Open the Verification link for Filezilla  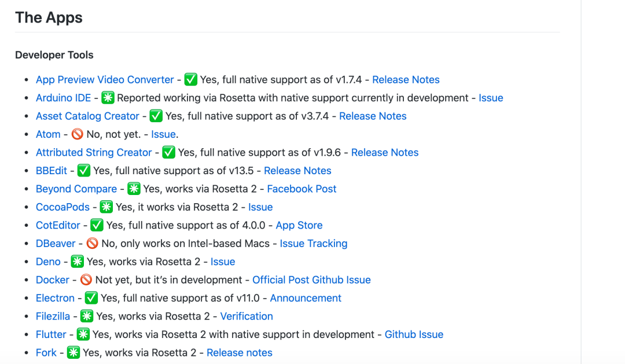point(247,317)
